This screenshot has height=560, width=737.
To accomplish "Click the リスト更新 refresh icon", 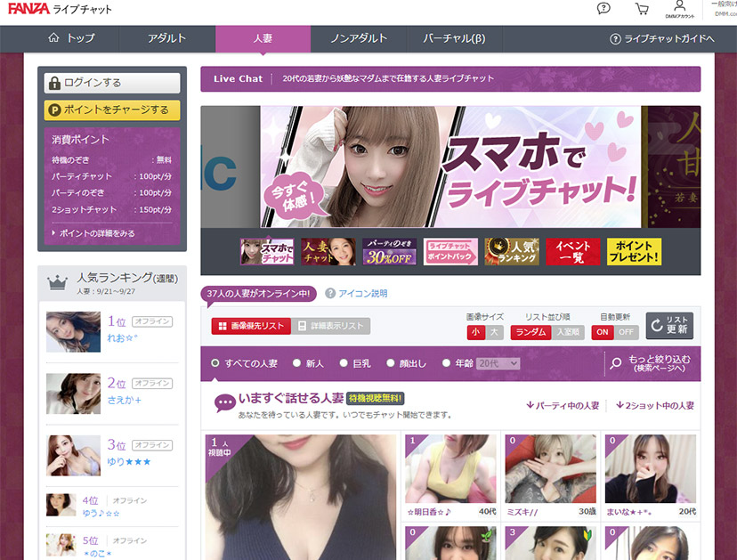I will pos(656,325).
